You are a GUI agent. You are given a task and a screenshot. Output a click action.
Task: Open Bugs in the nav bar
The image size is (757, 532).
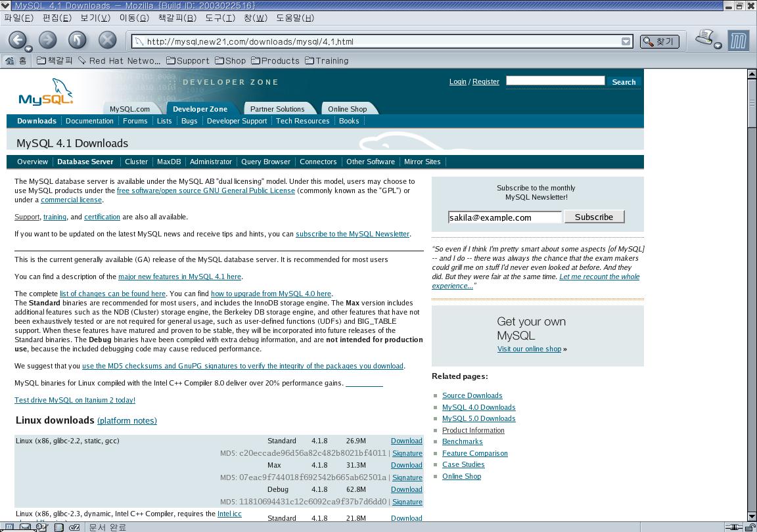(x=189, y=121)
